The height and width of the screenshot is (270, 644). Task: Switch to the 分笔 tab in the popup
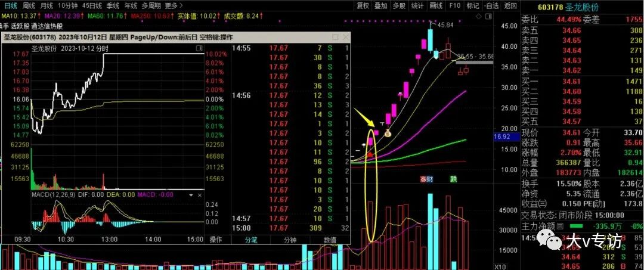point(250,240)
